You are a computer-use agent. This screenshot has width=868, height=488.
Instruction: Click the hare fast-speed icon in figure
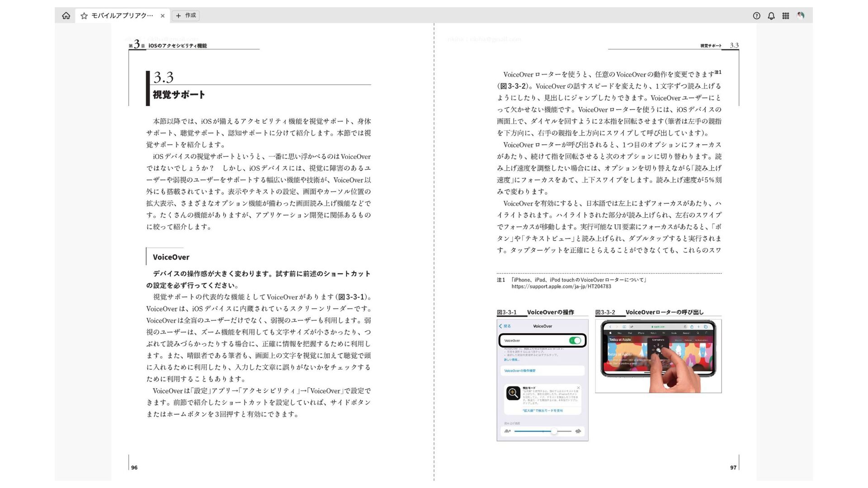578,432
